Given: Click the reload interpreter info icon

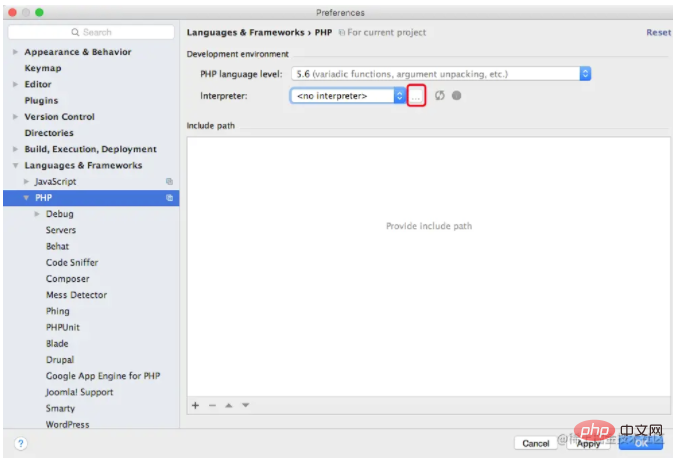Looking at the screenshot, I should click(440, 96).
